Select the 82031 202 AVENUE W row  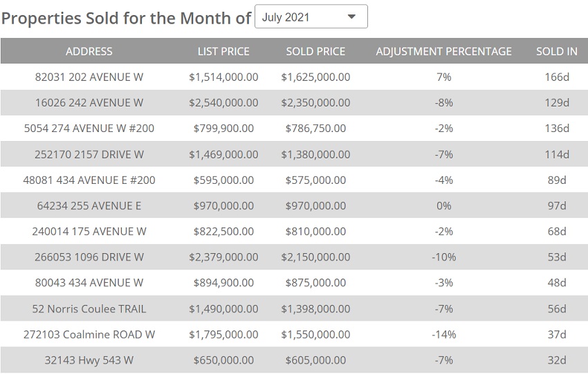[89, 77]
